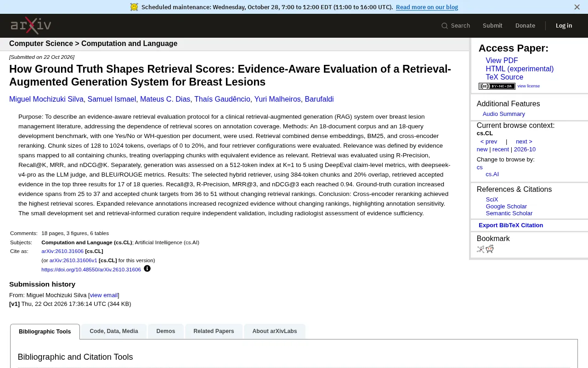Open the About arXivLabs tab

[275, 331]
